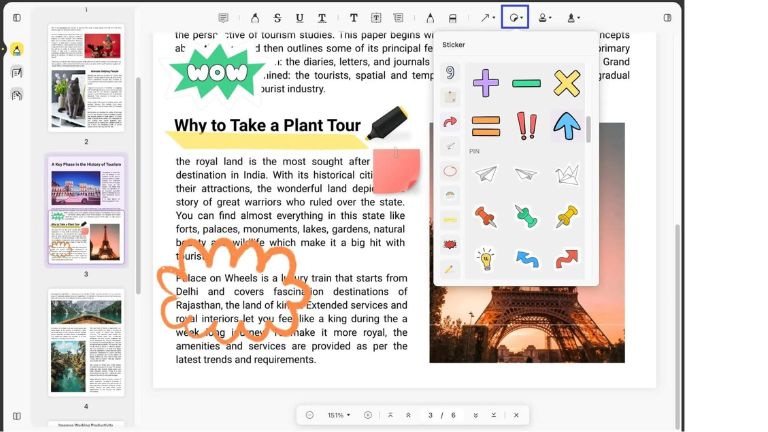768x432 pixels.
Task: Toggle the left sidebar panel at bottom
Action: [17, 416]
